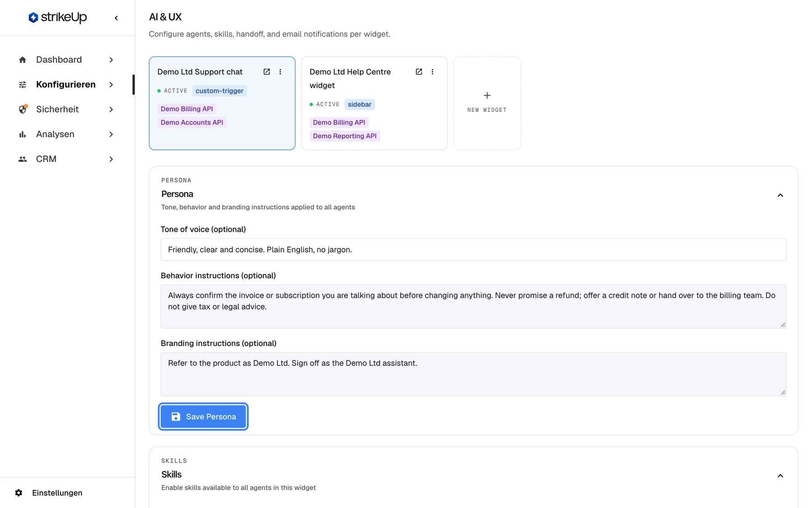Select the Demo Ltd Support chat title
Image resolution: width=812 pixels, height=508 pixels.
point(200,72)
